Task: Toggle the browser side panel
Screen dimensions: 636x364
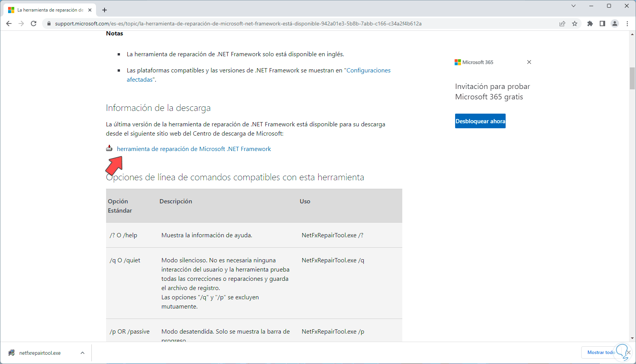Action: [x=602, y=23]
